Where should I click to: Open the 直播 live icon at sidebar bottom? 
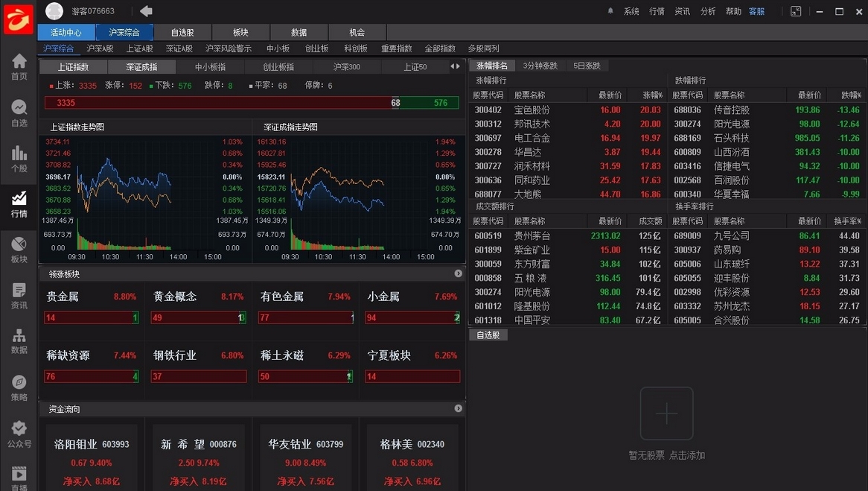[x=19, y=474]
